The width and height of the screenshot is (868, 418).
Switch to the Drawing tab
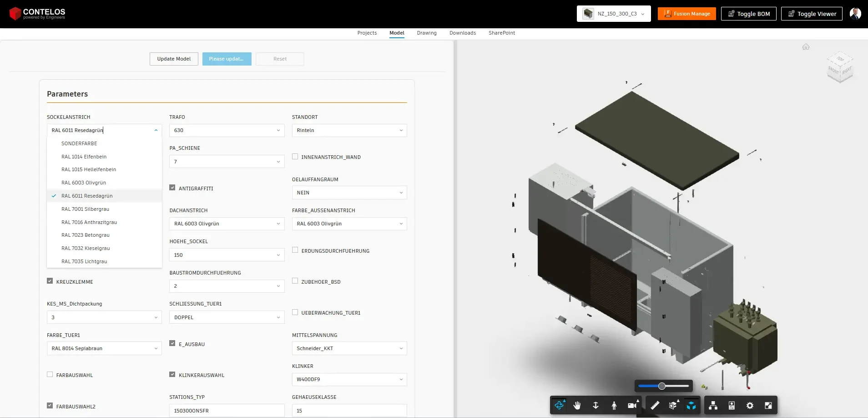[x=426, y=33]
